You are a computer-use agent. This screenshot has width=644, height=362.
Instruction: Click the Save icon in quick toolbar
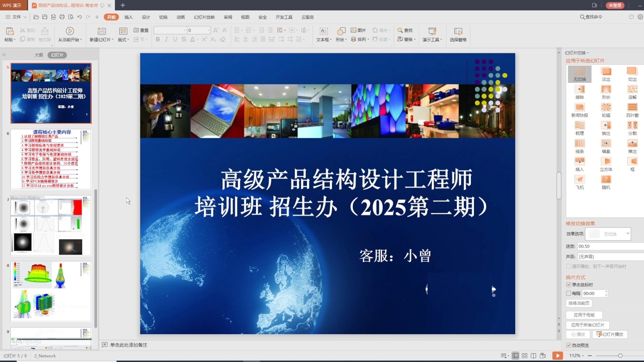pos(45,17)
